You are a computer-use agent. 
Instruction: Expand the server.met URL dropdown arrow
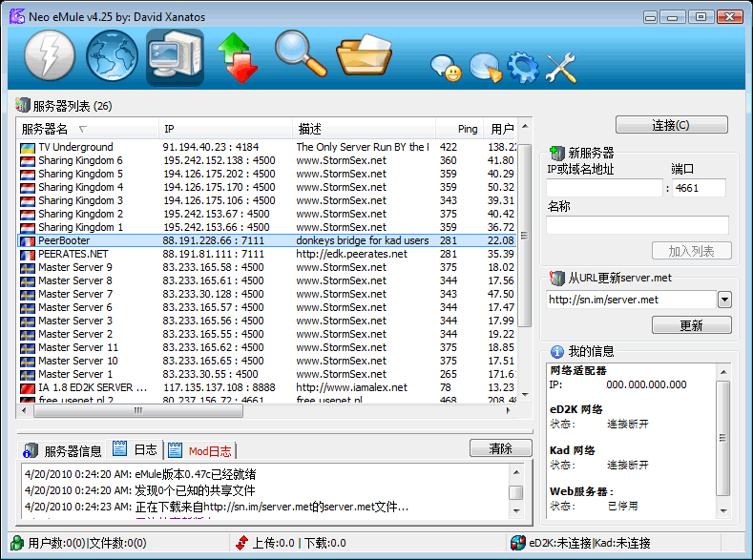(724, 300)
